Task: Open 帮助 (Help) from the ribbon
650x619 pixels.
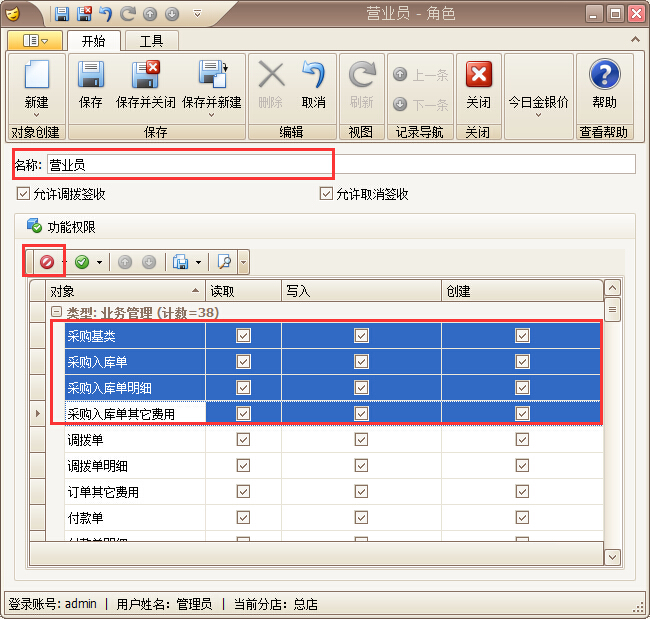Action: click(604, 77)
